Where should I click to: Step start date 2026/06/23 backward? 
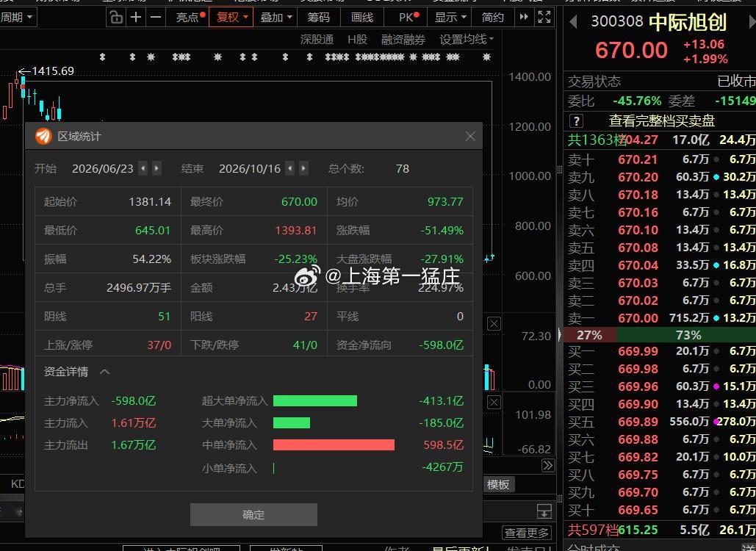143,168
